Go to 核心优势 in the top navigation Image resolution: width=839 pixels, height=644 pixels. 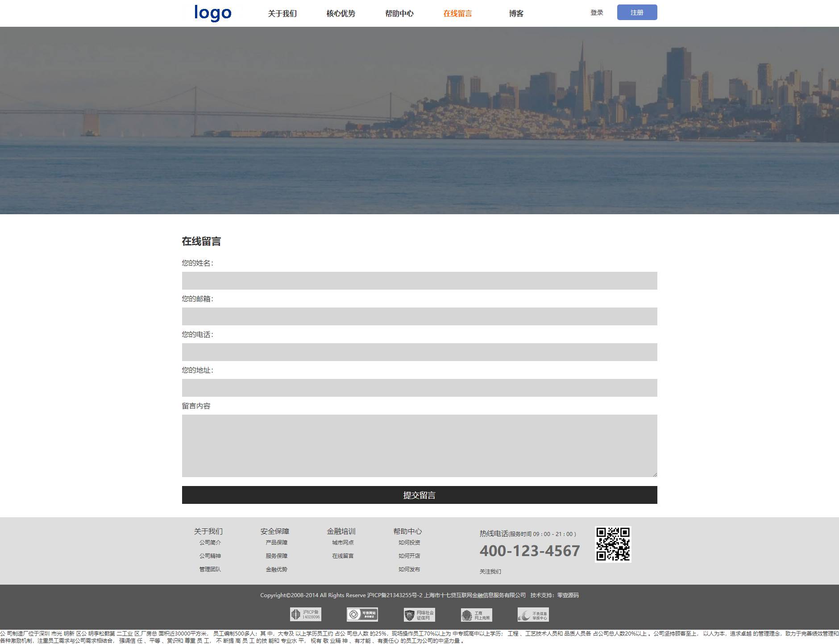[341, 13]
